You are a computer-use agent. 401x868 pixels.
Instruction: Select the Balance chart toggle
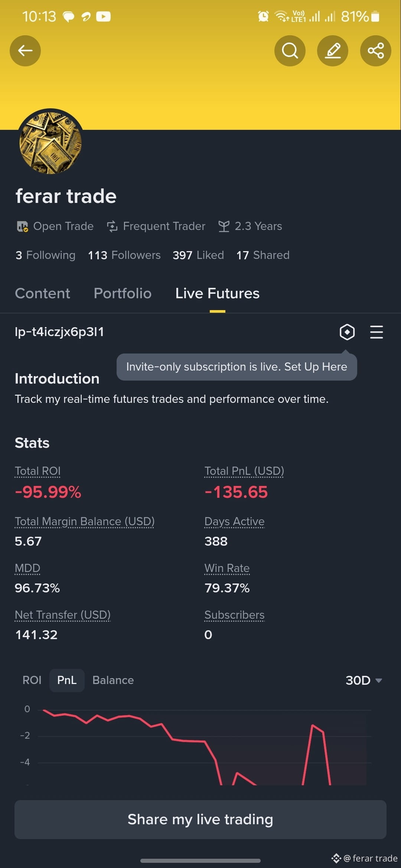[x=113, y=680]
